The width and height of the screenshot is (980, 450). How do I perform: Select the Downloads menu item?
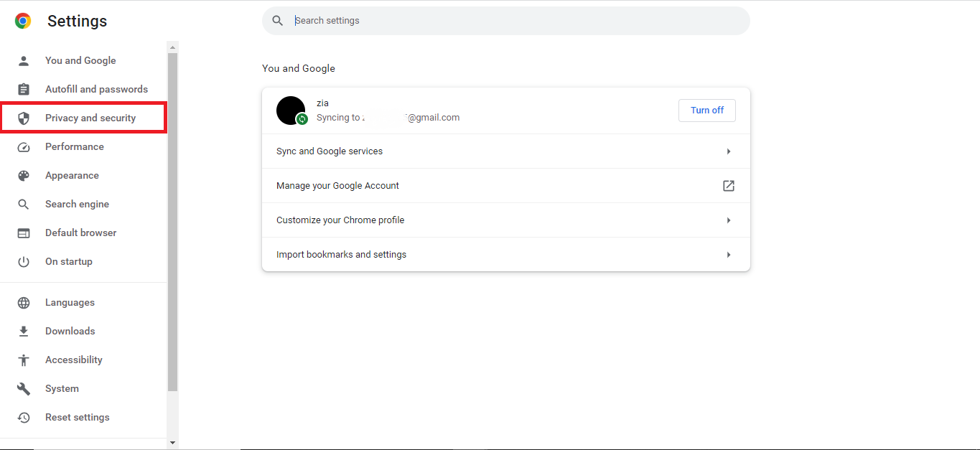click(70, 332)
